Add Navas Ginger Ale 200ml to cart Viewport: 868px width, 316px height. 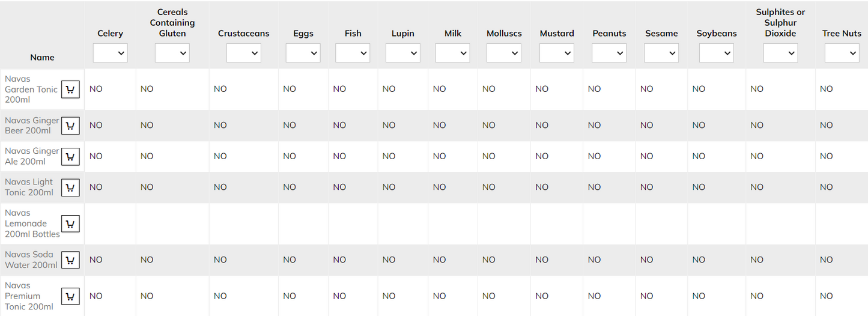point(70,156)
